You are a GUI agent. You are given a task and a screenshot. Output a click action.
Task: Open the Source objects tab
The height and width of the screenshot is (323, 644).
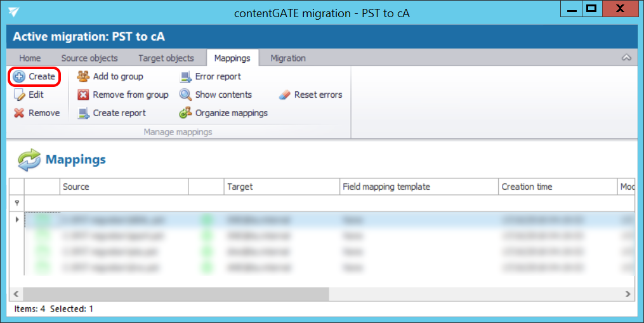[x=89, y=58]
